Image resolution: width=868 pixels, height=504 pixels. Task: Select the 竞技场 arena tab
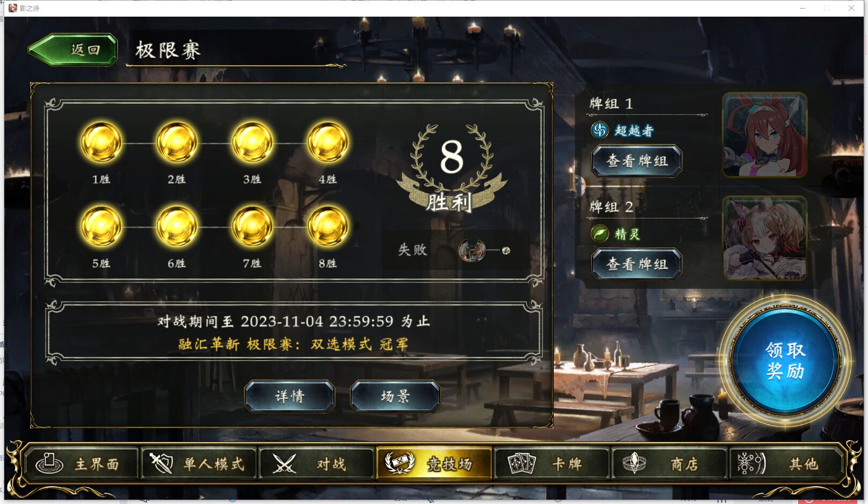434,463
